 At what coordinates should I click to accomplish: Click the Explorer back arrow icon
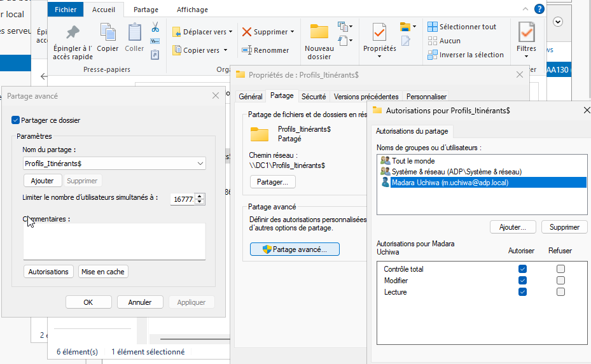point(44,76)
